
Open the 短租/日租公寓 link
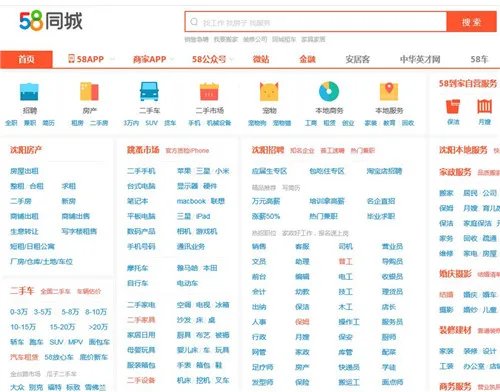tap(32, 246)
